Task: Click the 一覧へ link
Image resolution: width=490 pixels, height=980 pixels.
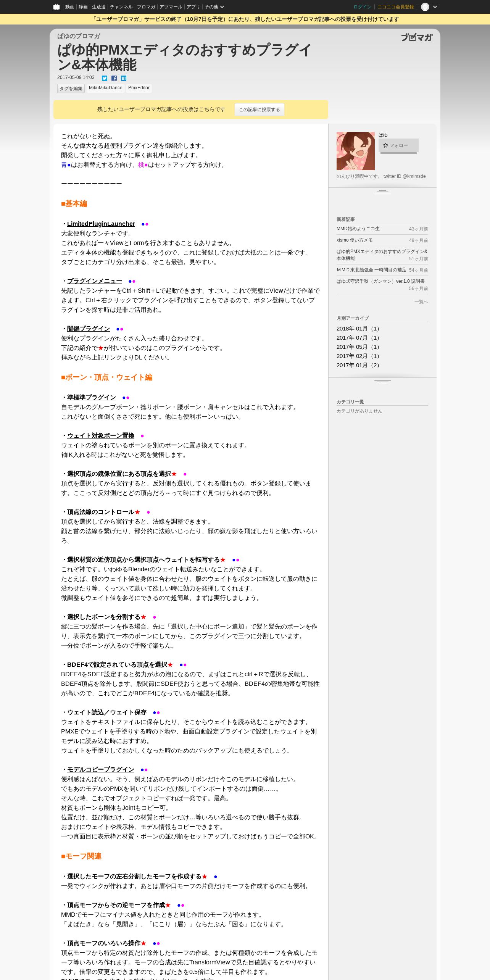Action: click(x=421, y=302)
